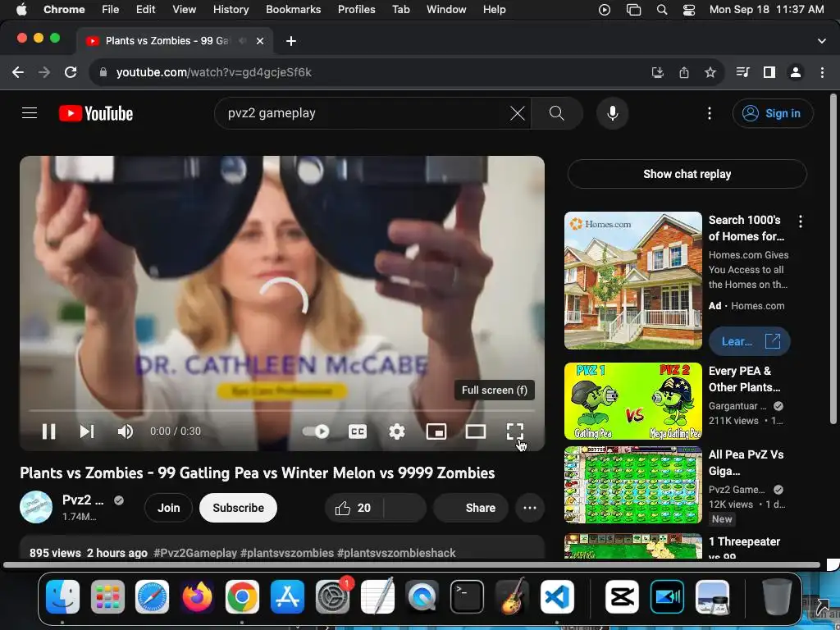Toggle closed captions CC button
This screenshot has width=840, height=630.
[358, 431]
